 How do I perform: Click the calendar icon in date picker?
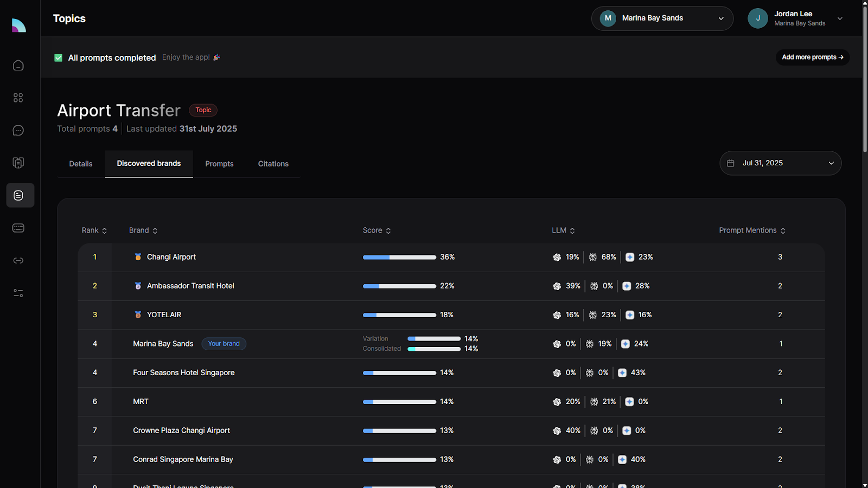731,163
